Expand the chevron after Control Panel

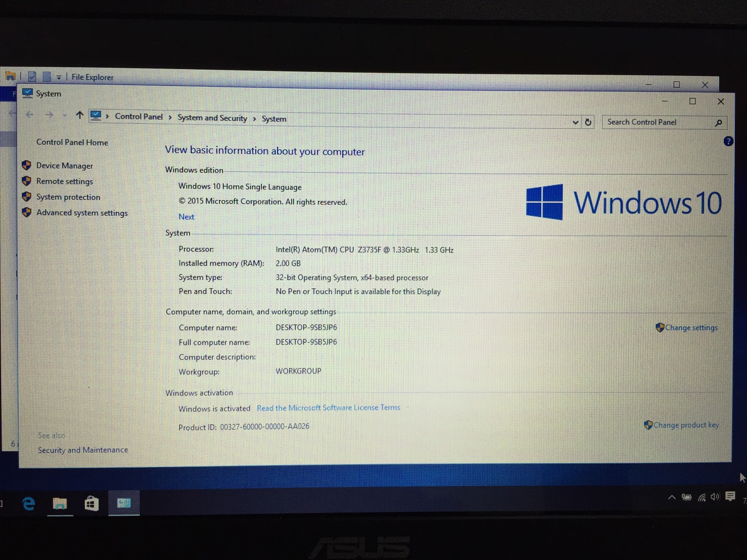pyautogui.click(x=170, y=117)
